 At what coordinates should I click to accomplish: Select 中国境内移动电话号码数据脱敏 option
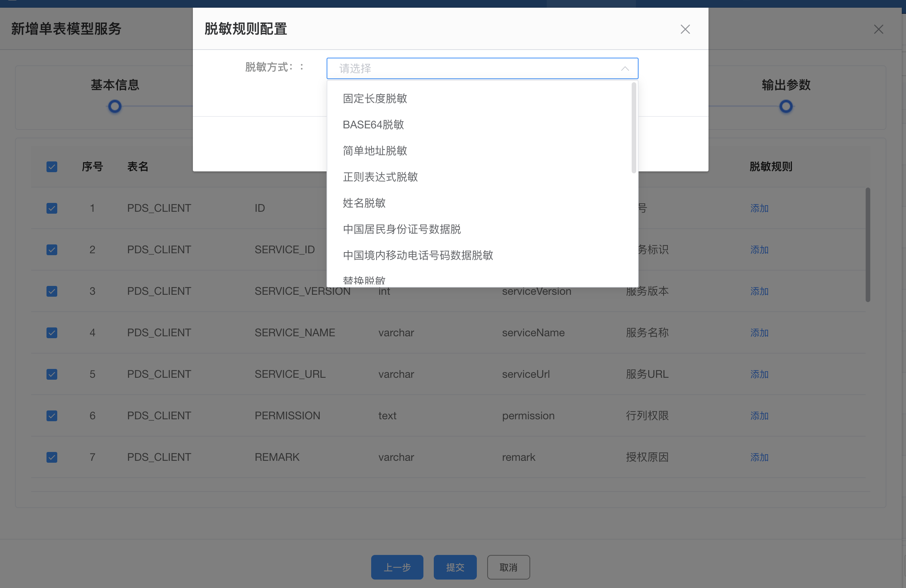click(418, 256)
